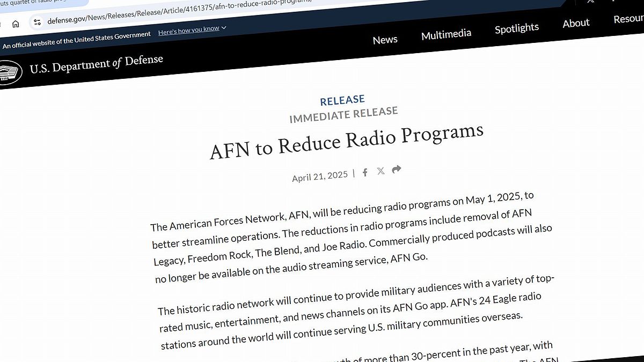Click the forward share arrow icon
The width and height of the screenshot is (644, 362).
[x=397, y=169]
